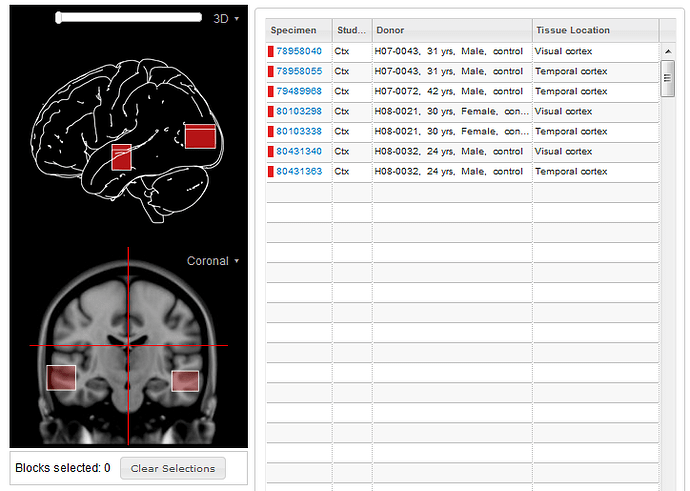Click the 'Visual cortex' cell of specimen 78958040
This screenshot has height=491, width=690.
point(595,51)
